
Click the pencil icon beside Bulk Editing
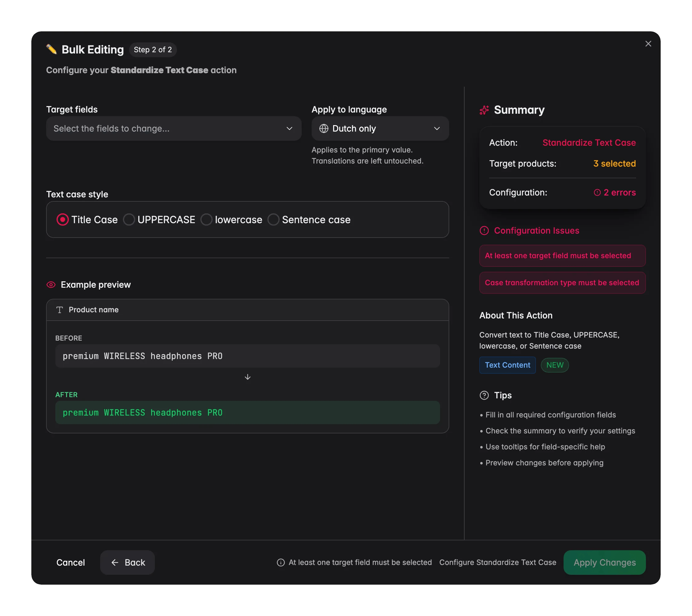pos(51,49)
